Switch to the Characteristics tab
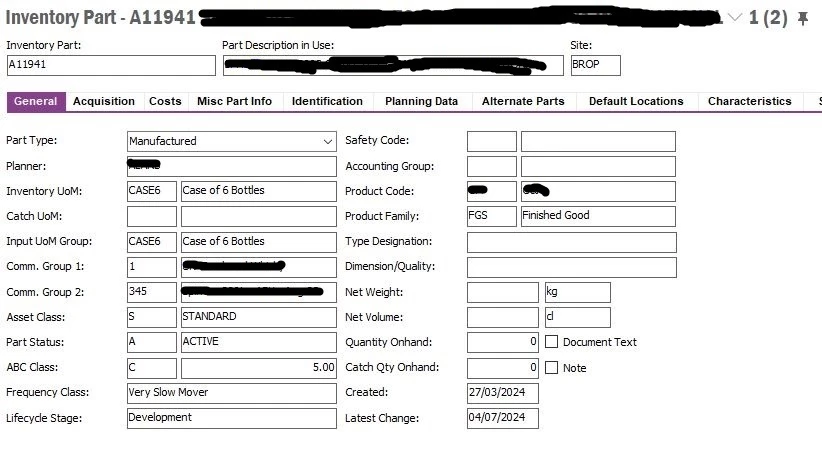The image size is (822, 451). click(x=750, y=101)
